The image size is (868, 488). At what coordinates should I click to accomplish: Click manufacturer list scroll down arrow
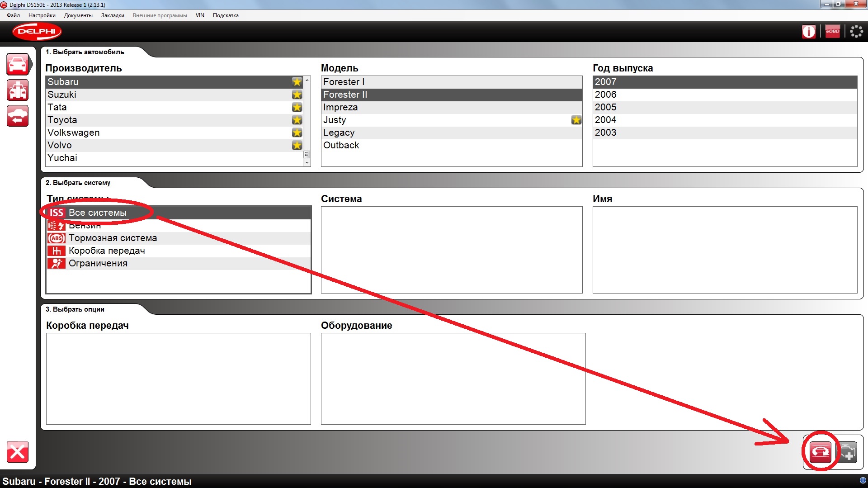click(x=307, y=163)
